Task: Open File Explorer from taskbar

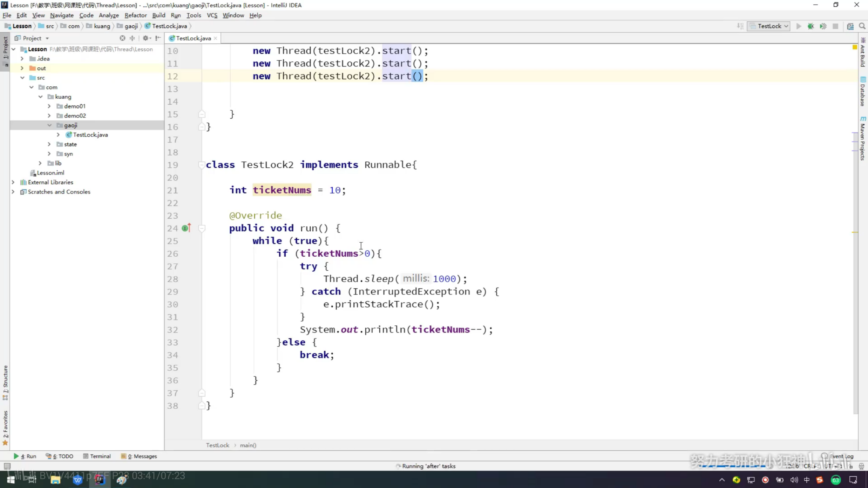Action: click(x=55, y=480)
